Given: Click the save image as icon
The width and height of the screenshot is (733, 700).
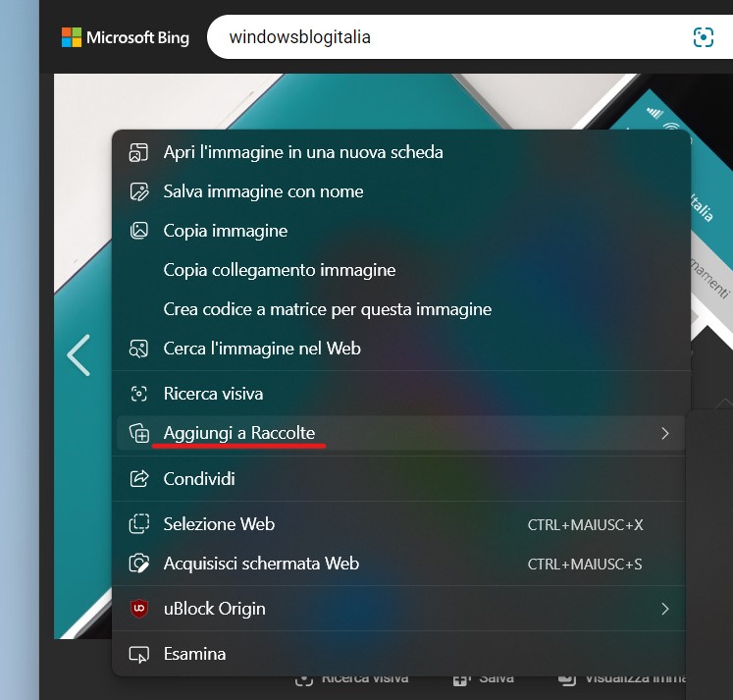Looking at the screenshot, I should [138, 191].
